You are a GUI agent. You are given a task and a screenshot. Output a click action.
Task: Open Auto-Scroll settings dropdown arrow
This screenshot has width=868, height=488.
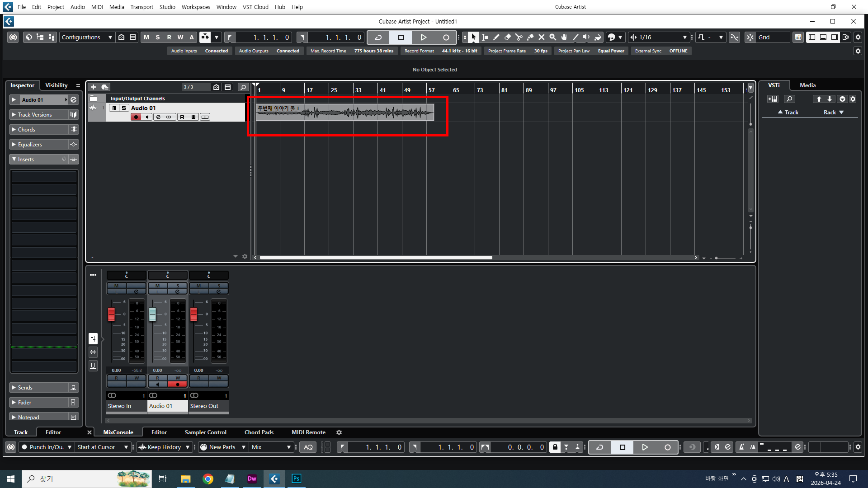(217, 38)
